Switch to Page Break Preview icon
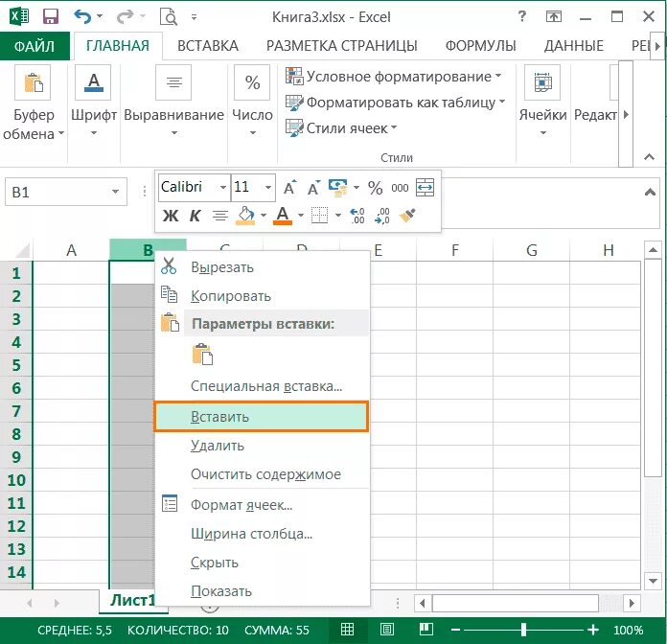Screen dimensions: 667x644 pyautogui.click(x=425, y=629)
